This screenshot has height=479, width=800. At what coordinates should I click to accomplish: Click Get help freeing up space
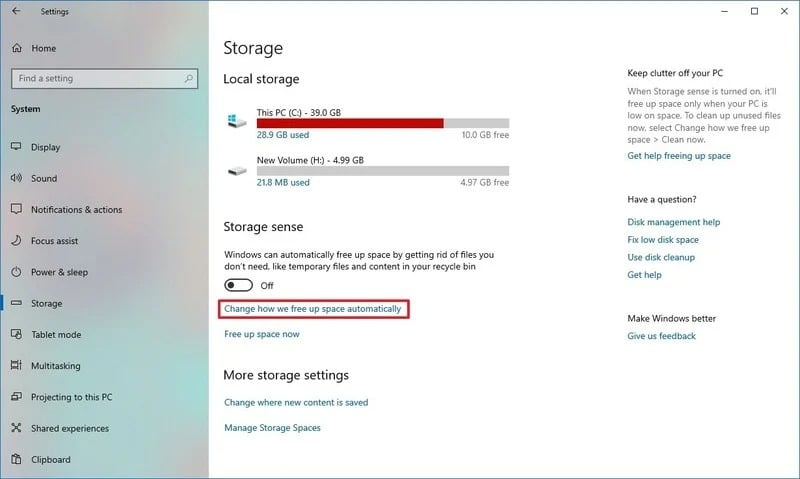tap(679, 156)
